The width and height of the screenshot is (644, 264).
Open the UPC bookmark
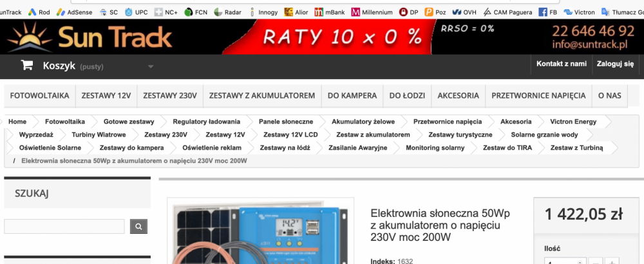point(136,12)
